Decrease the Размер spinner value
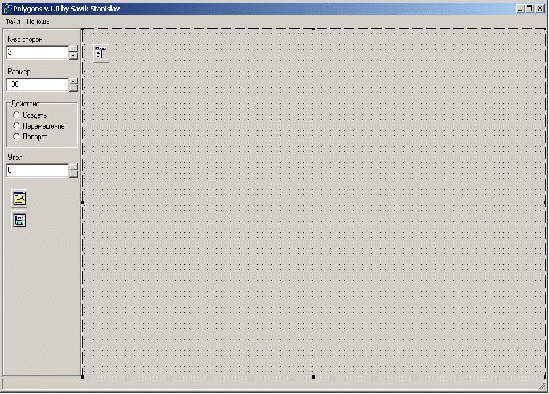Screen dimensions: 549x394 (x=73, y=88)
